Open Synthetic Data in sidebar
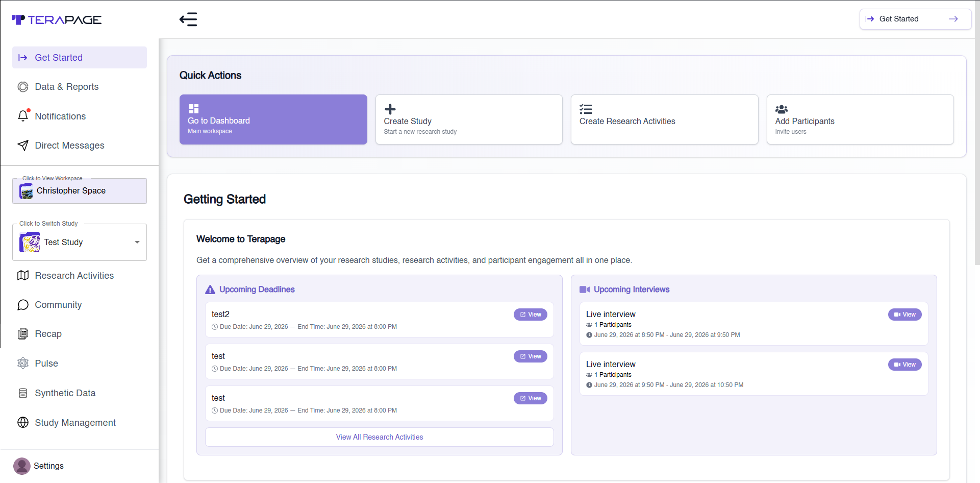Viewport: 980px width, 483px height. pos(80,393)
